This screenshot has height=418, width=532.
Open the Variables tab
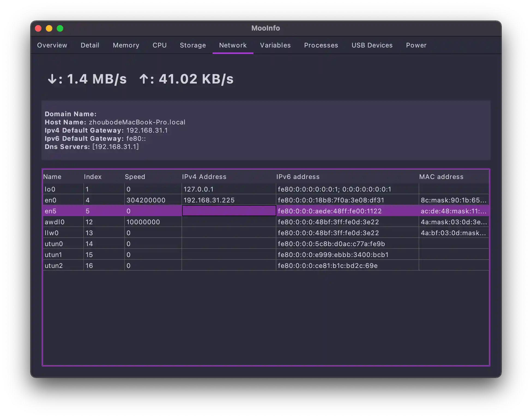click(x=275, y=45)
